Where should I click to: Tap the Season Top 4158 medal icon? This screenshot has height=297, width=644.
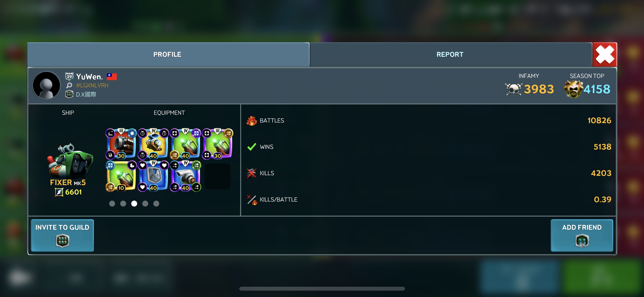[x=573, y=89]
